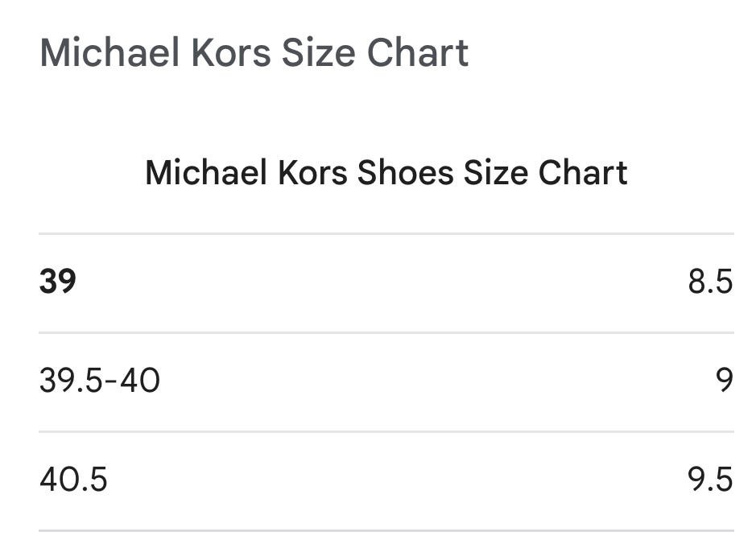Click the bottom divider below the 40.5 row

point(386,530)
